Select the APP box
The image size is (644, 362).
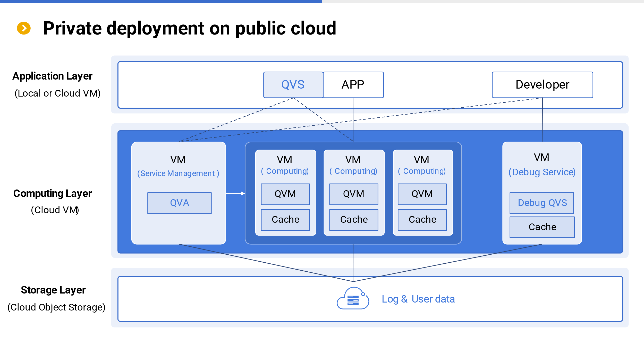tap(353, 85)
